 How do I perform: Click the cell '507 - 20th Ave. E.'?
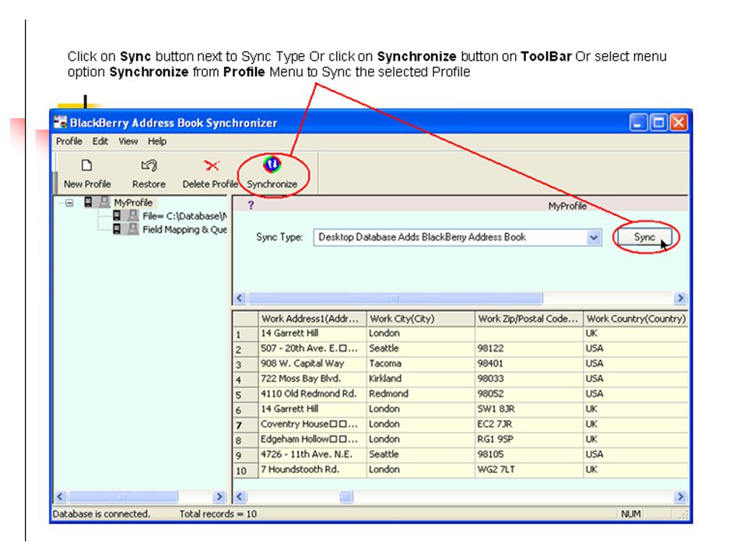pyautogui.click(x=312, y=348)
